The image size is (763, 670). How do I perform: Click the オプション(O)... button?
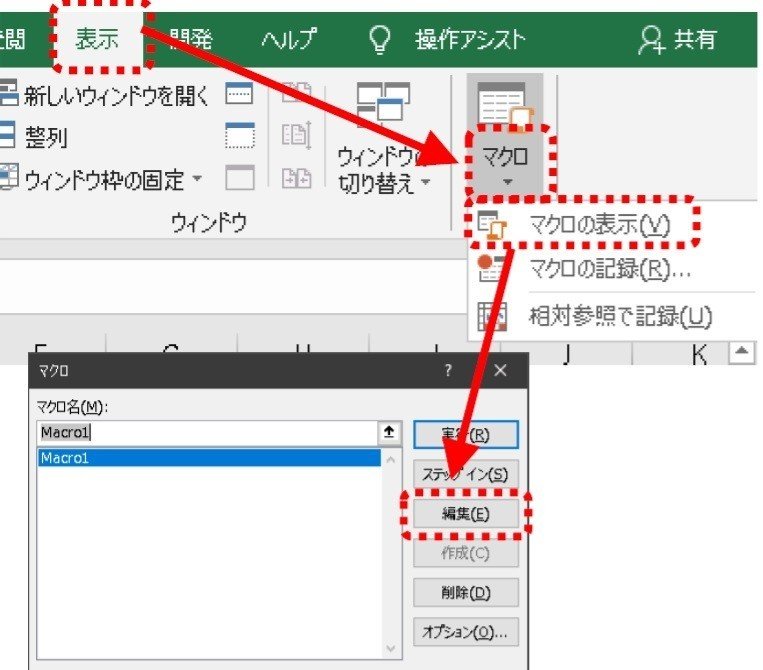coord(466,632)
